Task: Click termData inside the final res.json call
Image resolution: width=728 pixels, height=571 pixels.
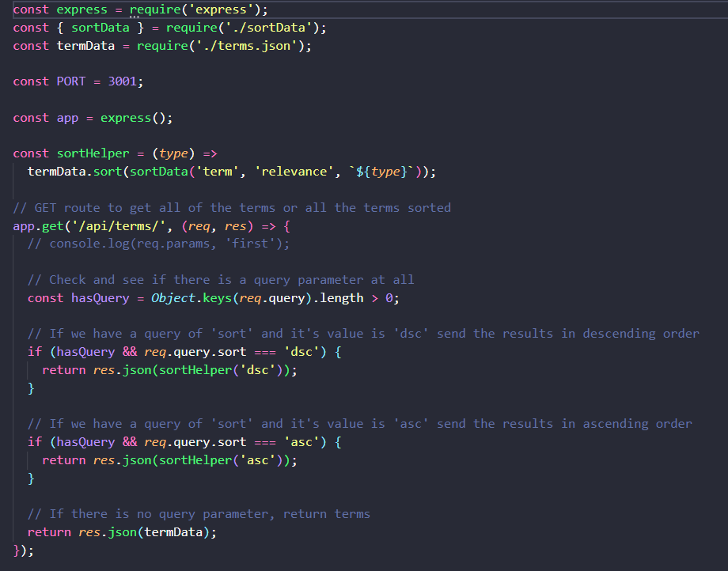Action: pos(173,532)
